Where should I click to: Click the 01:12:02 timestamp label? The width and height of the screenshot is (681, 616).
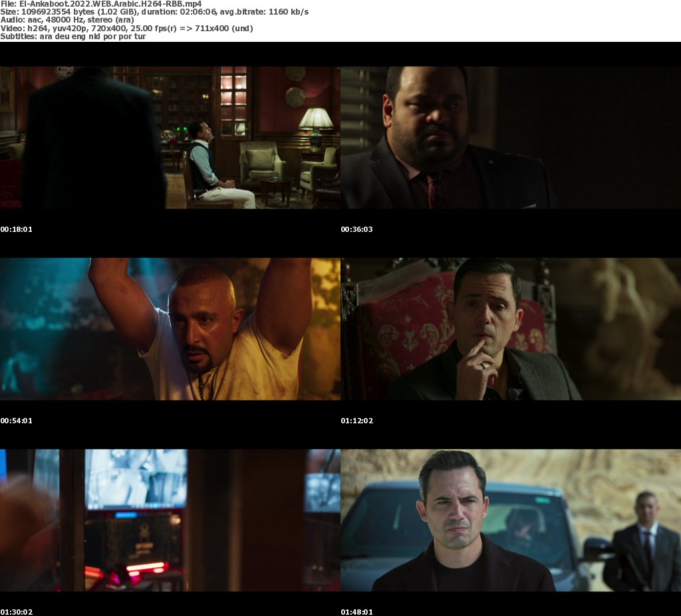tap(357, 421)
